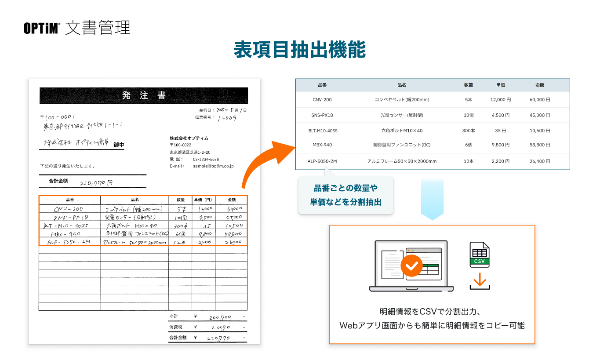Image resolution: width=600 pixels, height=364 pixels.
Task: Click the sample@optim.co.jp email address
Action: (x=213, y=166)
